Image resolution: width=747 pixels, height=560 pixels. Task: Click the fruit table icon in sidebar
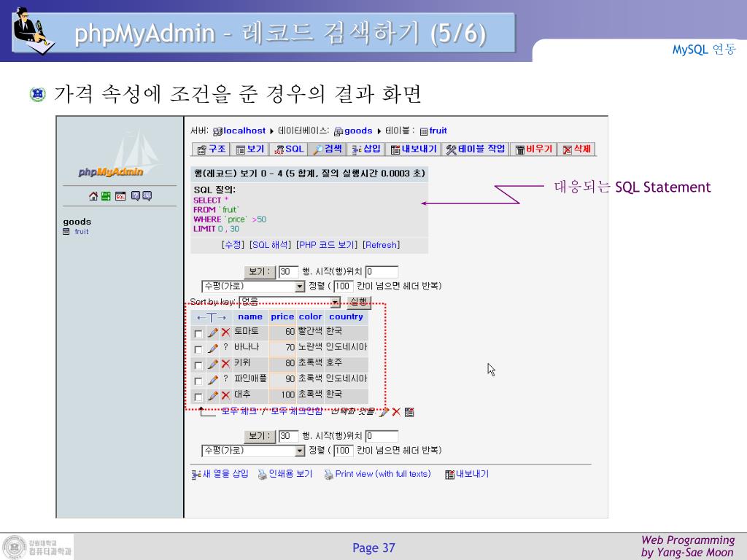[x=66, y=231]
